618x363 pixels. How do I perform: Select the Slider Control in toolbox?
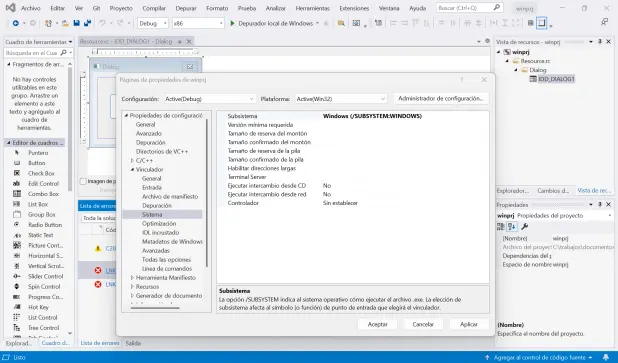[x=45, y=276]
